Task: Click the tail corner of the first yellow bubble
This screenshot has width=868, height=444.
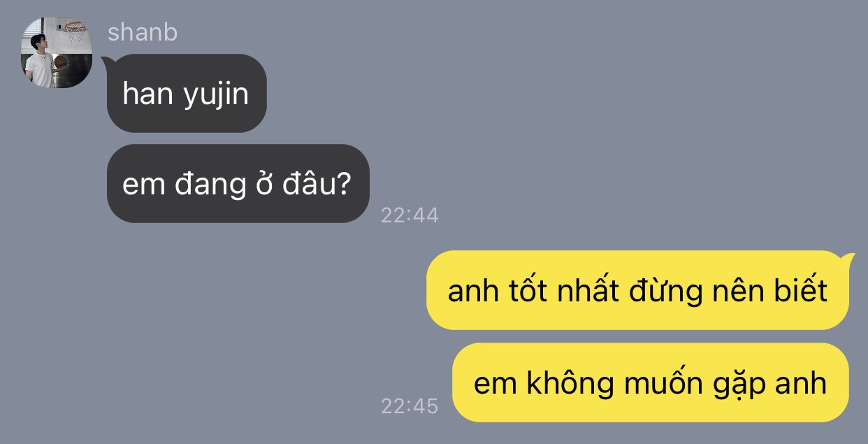Action: coord(849,259)
